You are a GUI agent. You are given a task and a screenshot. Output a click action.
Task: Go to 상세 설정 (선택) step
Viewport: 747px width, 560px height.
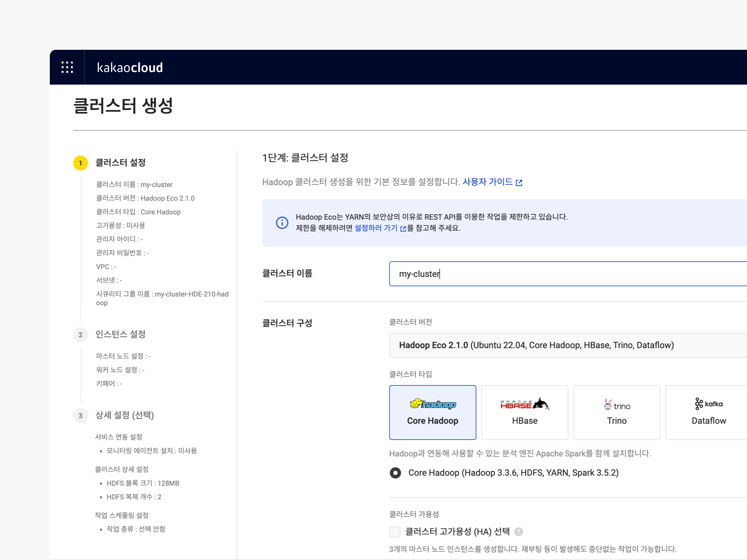pos(125,415)
